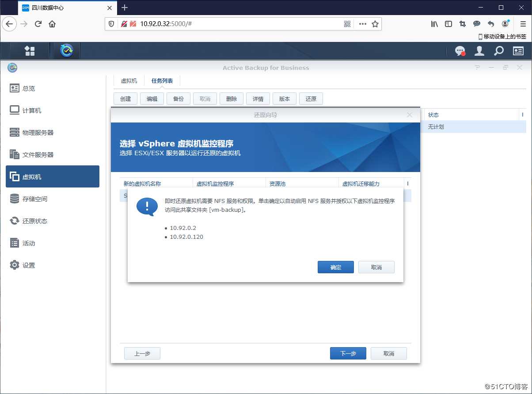
Task: Confirm NFS prompt with 确定
Action: [336, 267]
